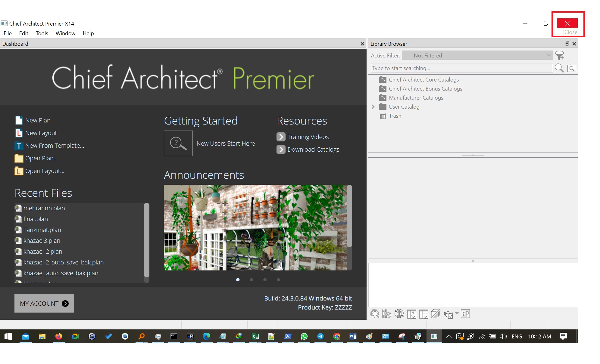Click the library search magnifier icon
Image resolution: width=600 pixels, height=364 pixels.
[x=559, y=68]
